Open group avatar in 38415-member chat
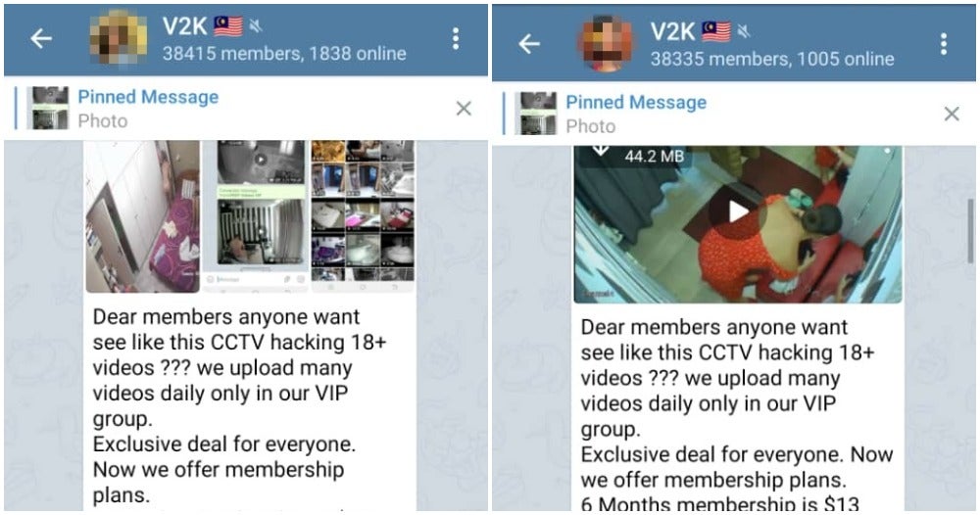Viewport: 980px width, 515px height. tap(119, 38)
